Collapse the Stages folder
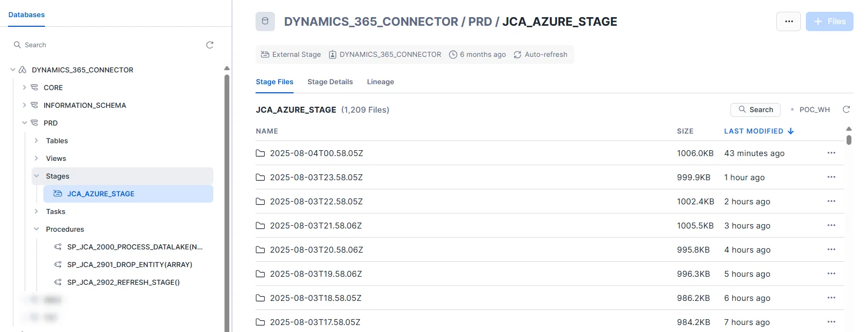The width and height of the screenshot is (868, 332). click(36, 176)
